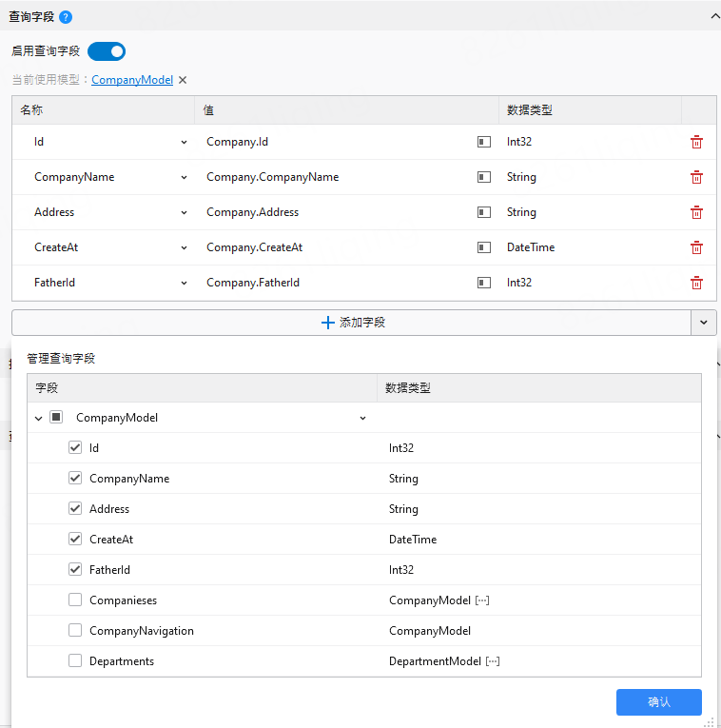Click the 添加字段 button

[x=352, y=323]
